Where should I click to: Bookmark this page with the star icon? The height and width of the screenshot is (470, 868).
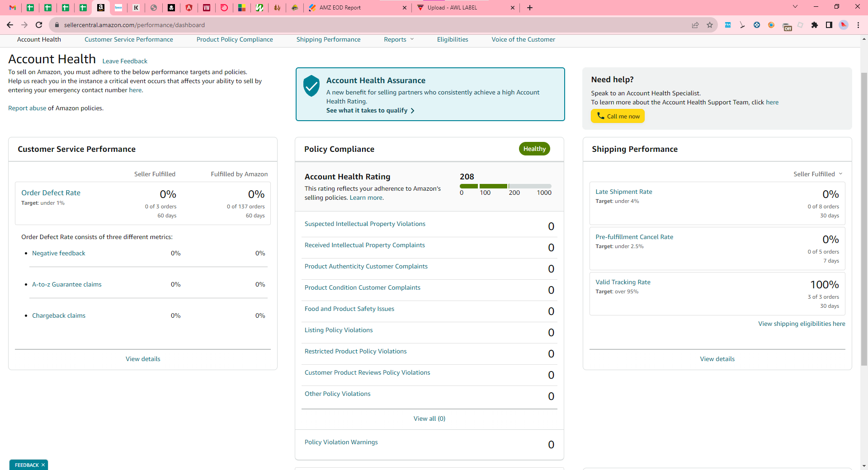click(x=710, y=25)
